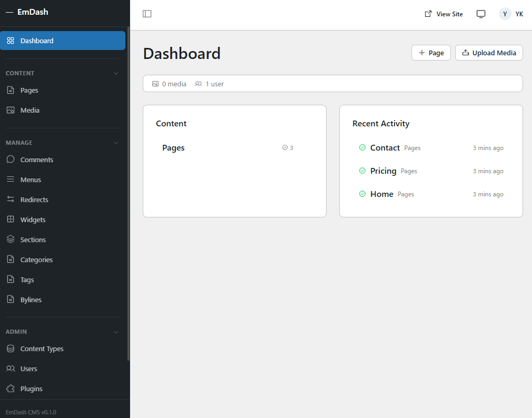Click the theme switcher monitor icon

480,14
